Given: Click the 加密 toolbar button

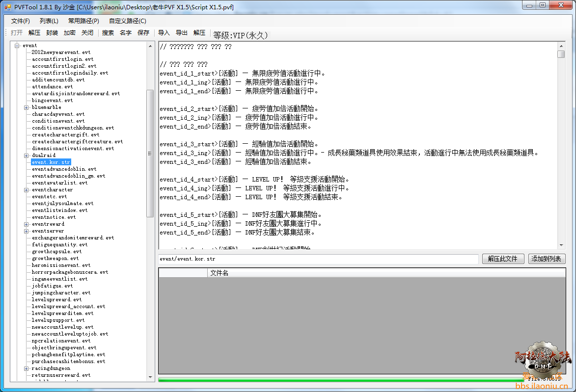Looking at the screenshot, I should 70,33.
